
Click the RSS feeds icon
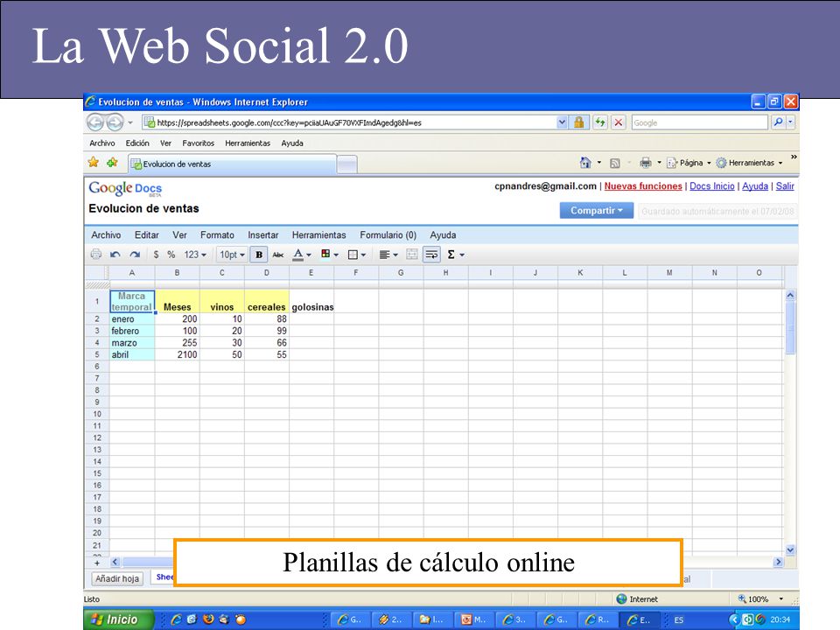pyautogui.click(x=615, y=163)
